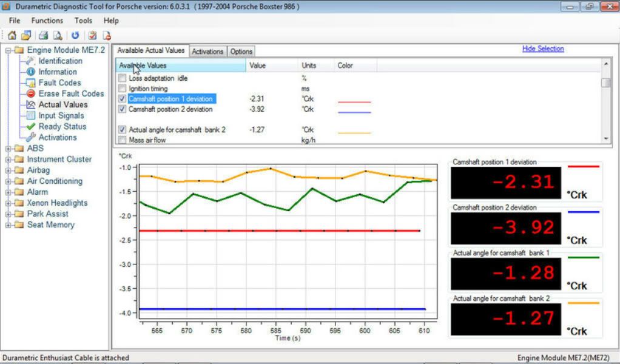
Task: Expand the Instrument Cluster tree node
Action: 8,160
